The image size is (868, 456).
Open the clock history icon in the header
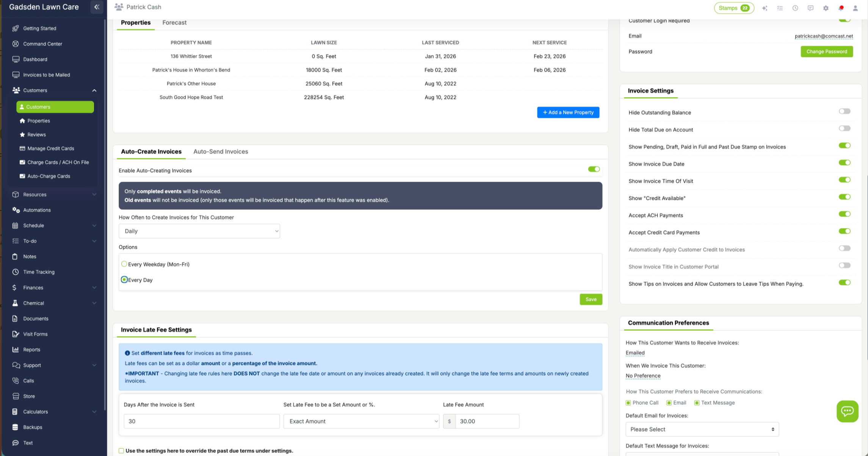click(x=795, y=8)
